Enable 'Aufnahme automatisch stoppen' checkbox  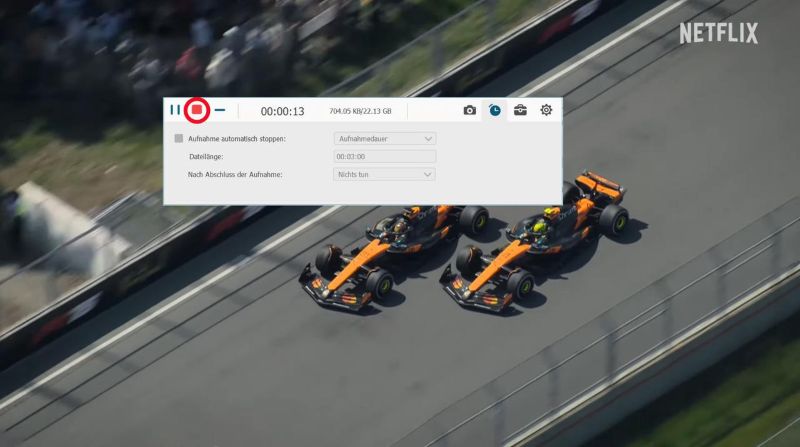(x=179, y=138)
